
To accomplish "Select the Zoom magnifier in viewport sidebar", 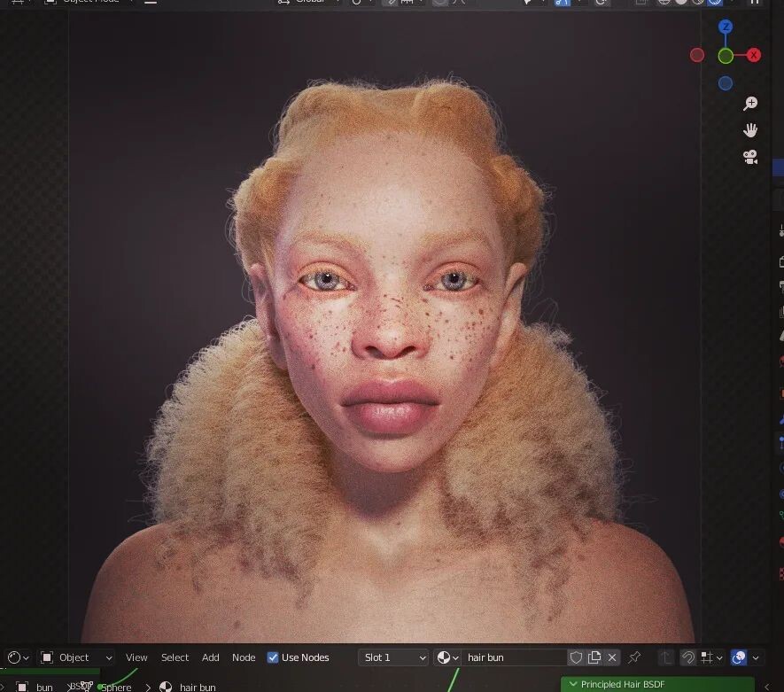I will pos(749,103).
